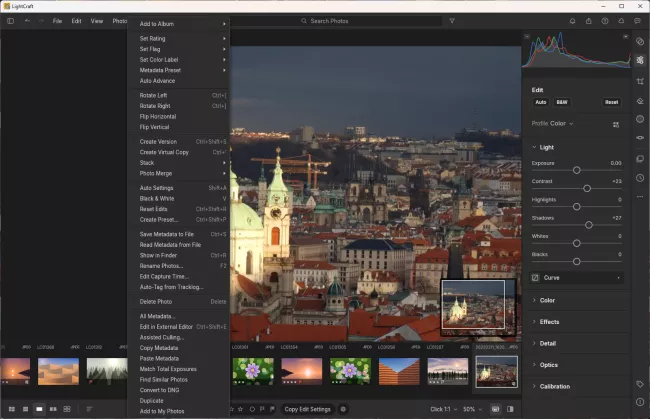Open the help question-mark icon
This screenshot has width=650, height=419.
pos(605,21)
